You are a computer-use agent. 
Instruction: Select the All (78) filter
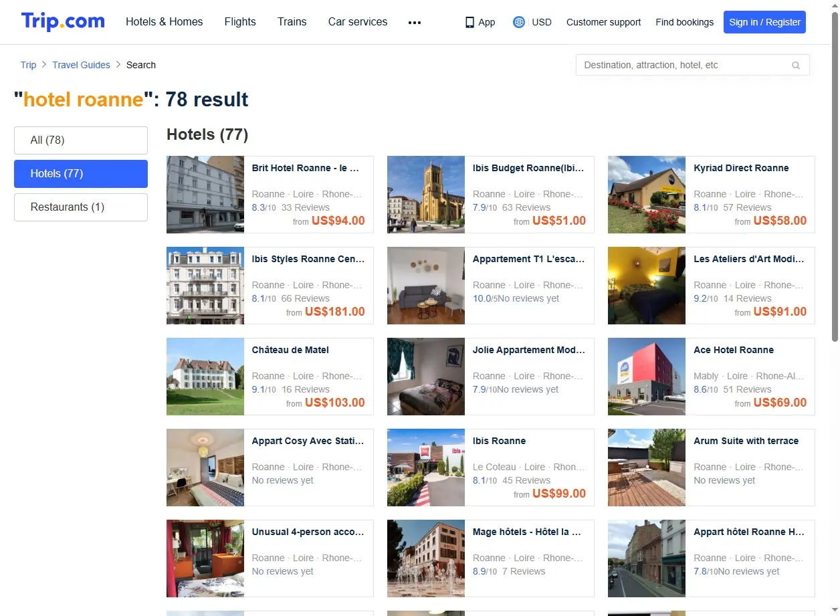pos(81,140)
